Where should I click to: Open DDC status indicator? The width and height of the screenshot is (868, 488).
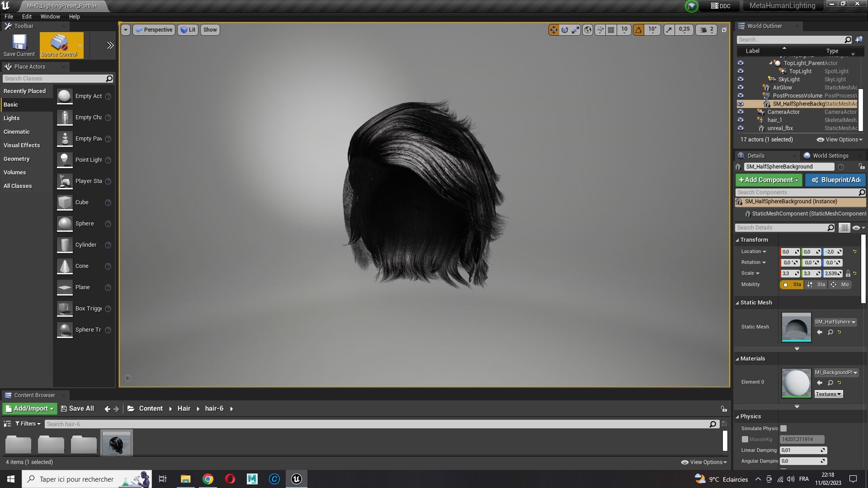[721, 6]
